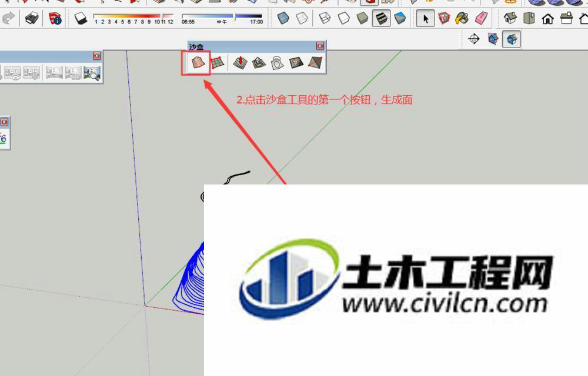Pick the Drape sandbox tool
The image size is (588, 376).
[278, 62]
